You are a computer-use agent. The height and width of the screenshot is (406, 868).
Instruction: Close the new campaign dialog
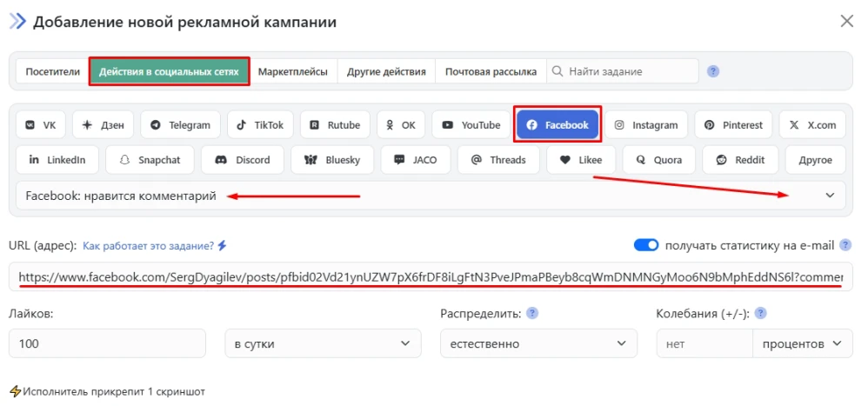coord(847,22)
